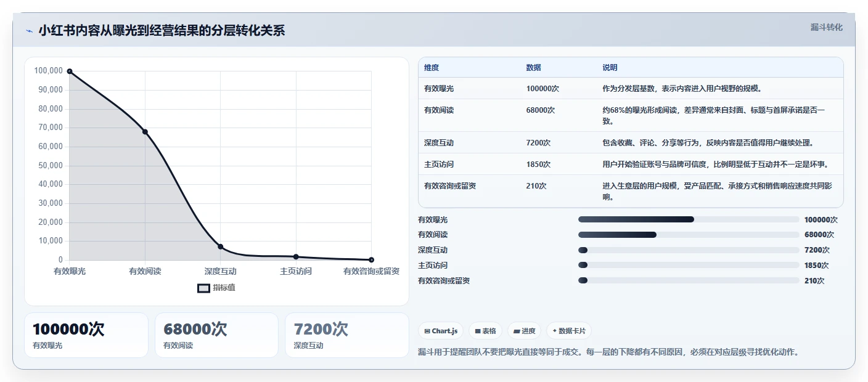Screen dimensions: 868x382
Task: Click the sparkle icon in 数据卡片 chip
Action: tap(555, 331)
